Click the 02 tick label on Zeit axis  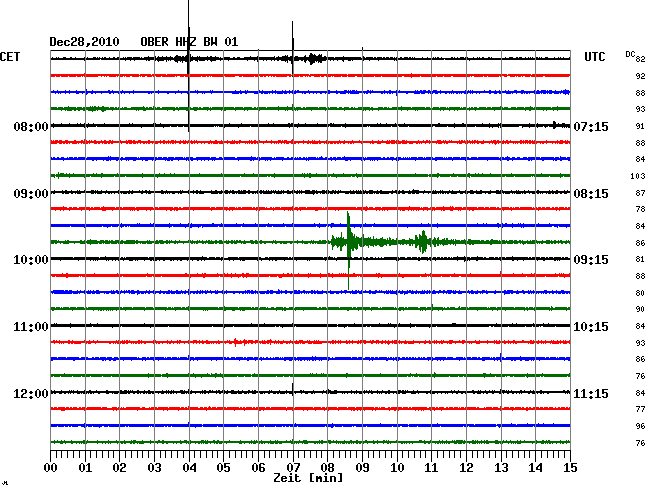tap(119, 467)
